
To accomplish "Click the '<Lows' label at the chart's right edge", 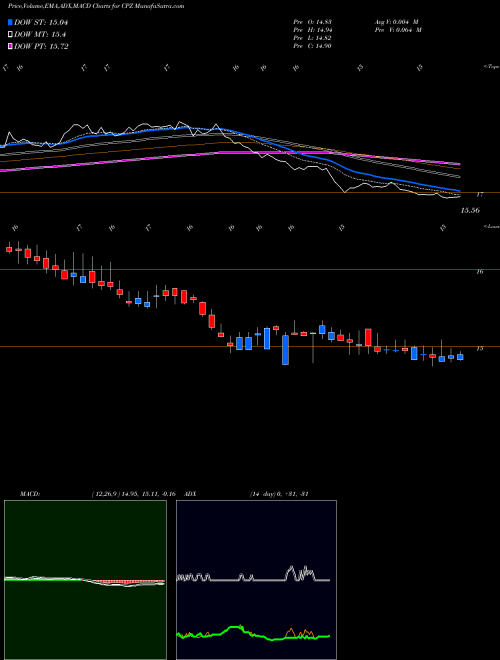I will [491, 226].
